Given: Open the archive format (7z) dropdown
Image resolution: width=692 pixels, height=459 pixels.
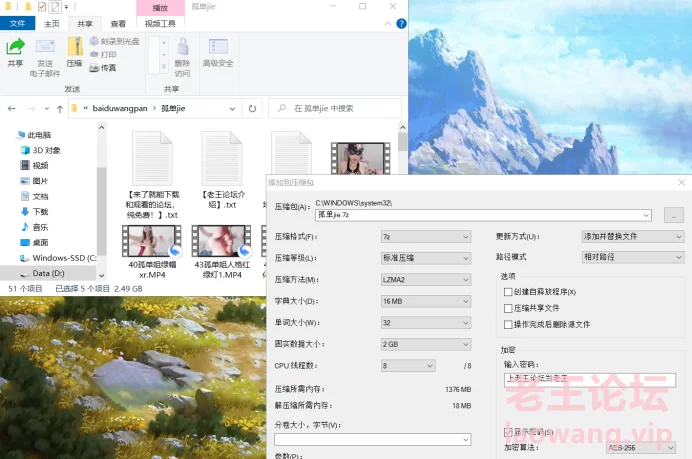Looking at the screenshot, I should (426, 237).
